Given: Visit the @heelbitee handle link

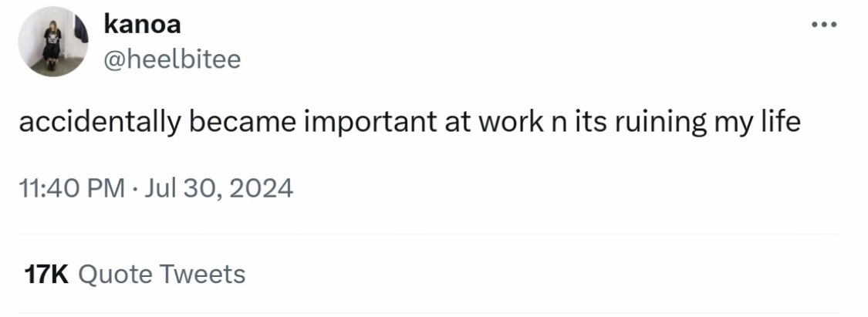Looking at the screenshot, I should (x=171, y=58).
